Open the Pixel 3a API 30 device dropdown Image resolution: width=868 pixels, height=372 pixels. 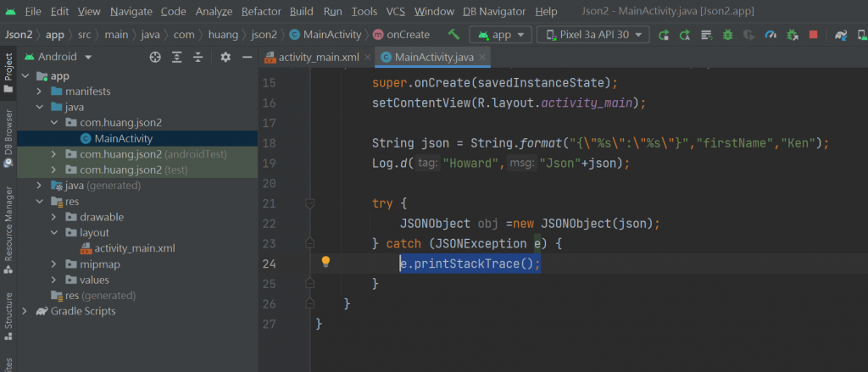[593, 35]
